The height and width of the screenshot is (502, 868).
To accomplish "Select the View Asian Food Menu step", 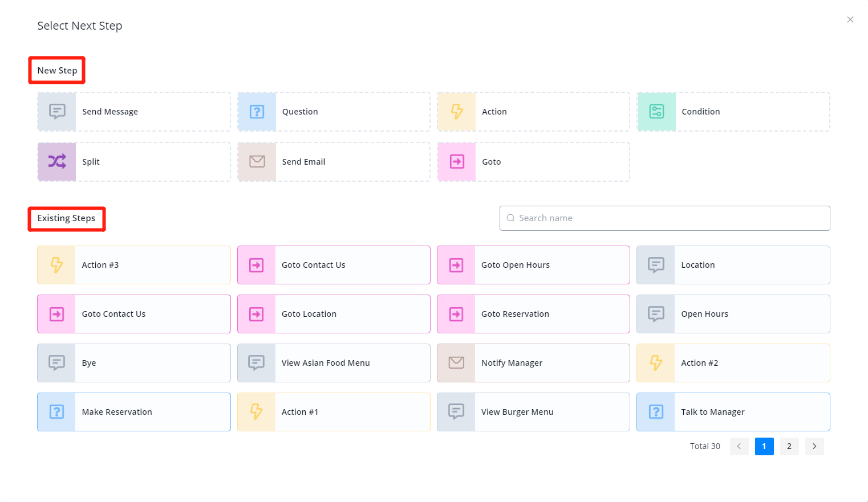I will tap(334, 363).
